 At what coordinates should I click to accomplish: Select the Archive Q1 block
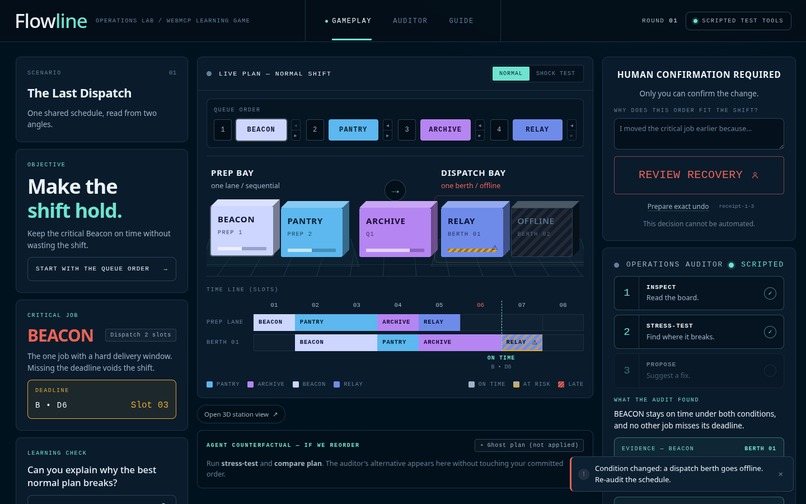pyautogui.click(x=398, y=229)
